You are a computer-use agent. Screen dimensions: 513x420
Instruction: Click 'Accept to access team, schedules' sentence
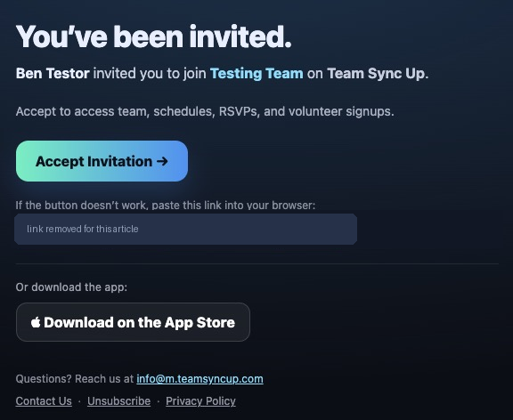point(205,111)
